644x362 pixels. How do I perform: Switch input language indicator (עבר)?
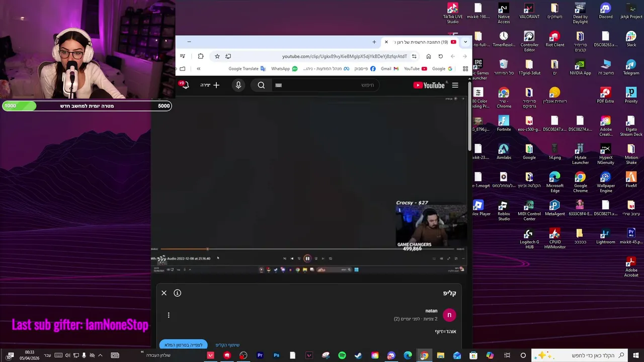[47, 355]
